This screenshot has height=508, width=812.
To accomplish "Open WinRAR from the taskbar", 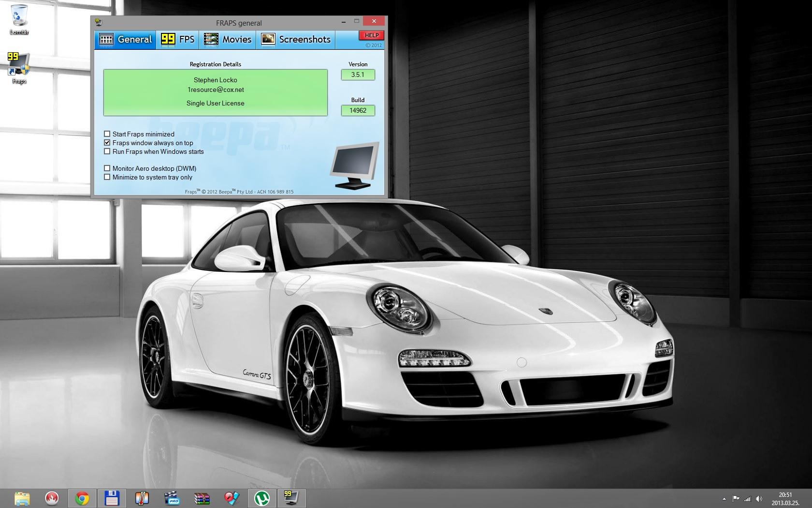I will (202, 498).
